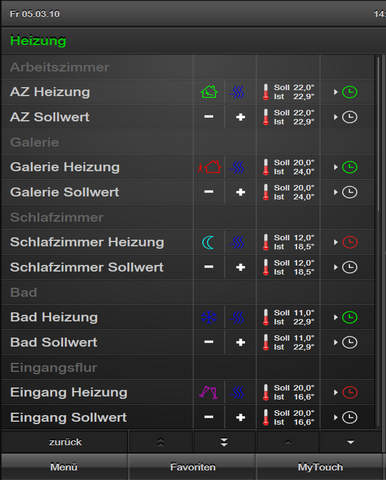Click the cyan night moon icon for Schlafzimmer Heizung
The width and height of the screenshot is (386, 480).
pos(208,242)
